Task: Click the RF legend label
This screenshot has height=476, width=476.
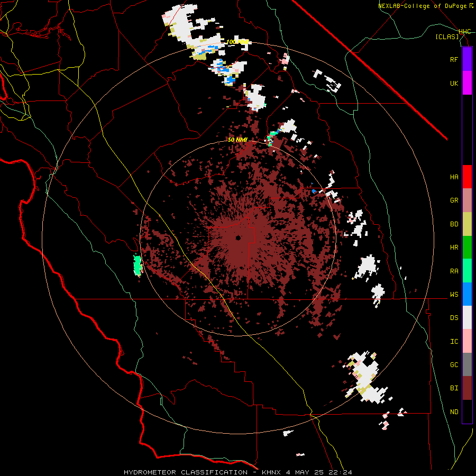Action: [454, 60]
